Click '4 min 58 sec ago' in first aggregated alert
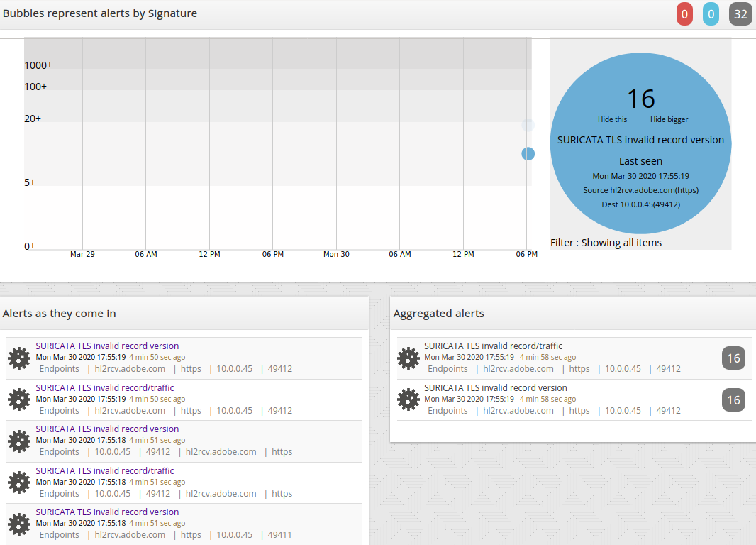The image size is (756, 545). pos(547,358)
